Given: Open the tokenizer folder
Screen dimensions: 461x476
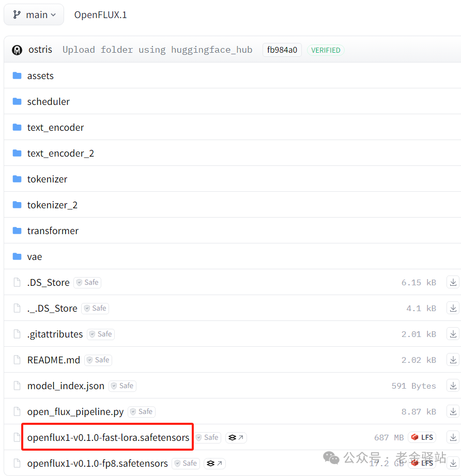Looking at the screenshot, I should coord(47,179).
